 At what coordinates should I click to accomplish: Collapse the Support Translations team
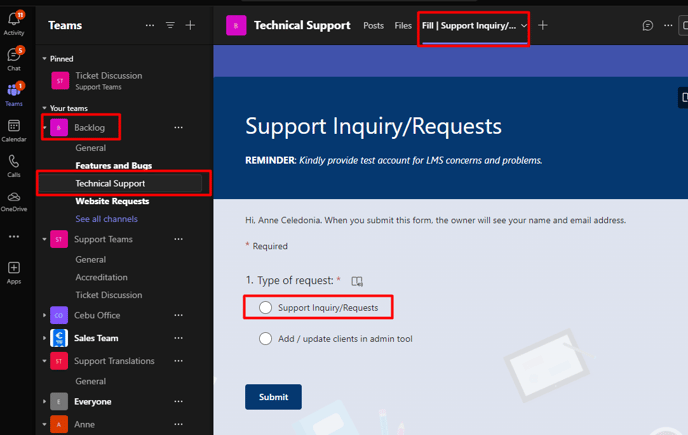tap(44, 361)
